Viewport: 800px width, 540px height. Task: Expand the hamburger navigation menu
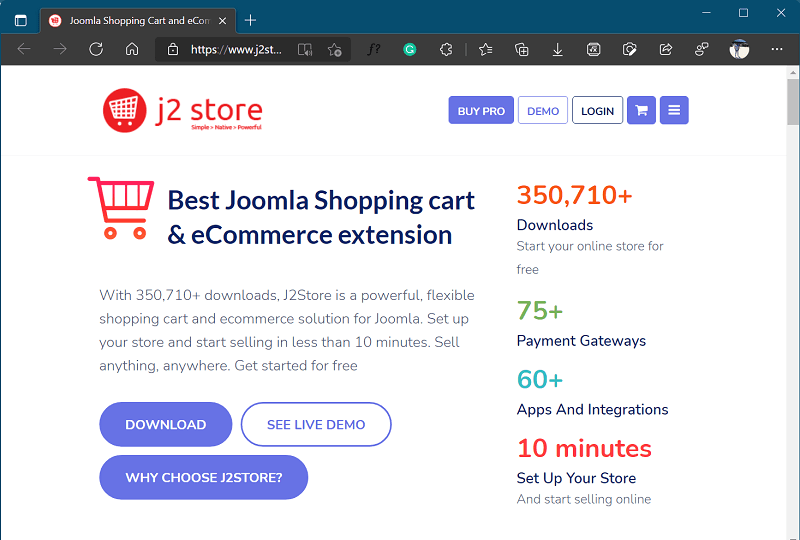tap(674, 110)
